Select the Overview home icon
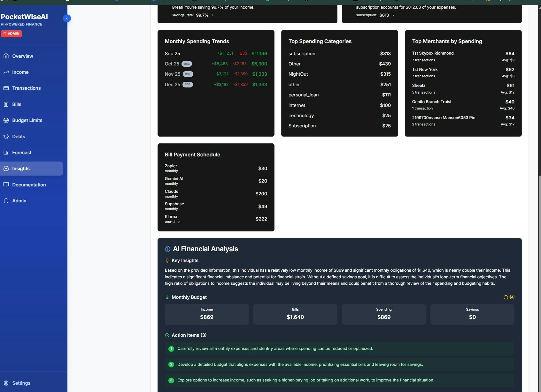This screenshot has height=392, width=541. [x=6, y=56]
